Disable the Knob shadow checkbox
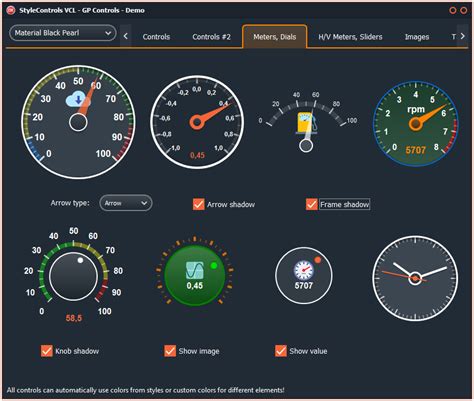The height and width of the screenshot is (401, 474). pos(47,351)
